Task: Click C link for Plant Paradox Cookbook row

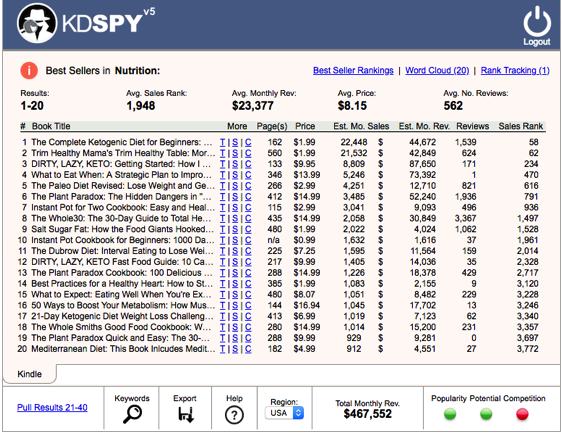Action: click(x=248, y=273)
